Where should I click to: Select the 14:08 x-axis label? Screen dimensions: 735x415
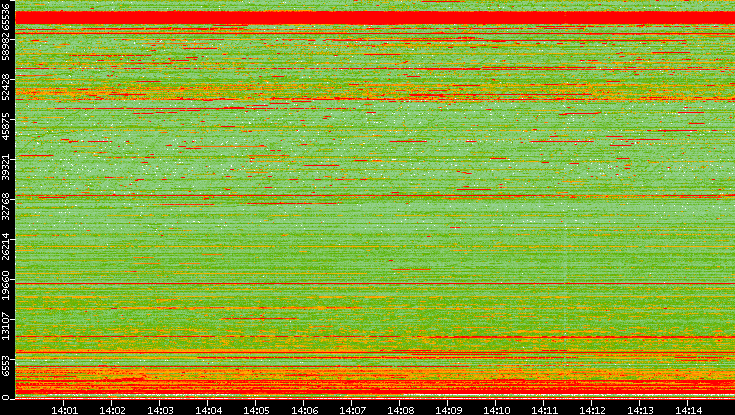(400, 410)
